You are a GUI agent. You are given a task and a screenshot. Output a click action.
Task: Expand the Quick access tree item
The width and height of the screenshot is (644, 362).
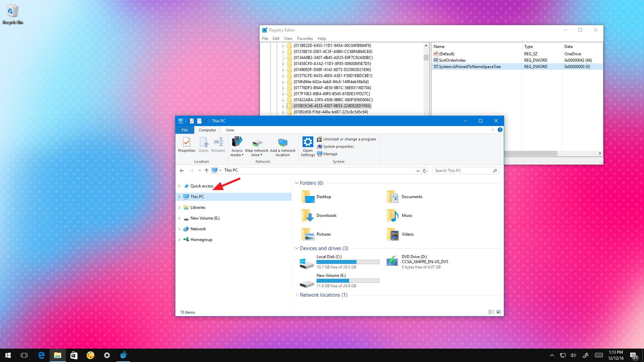[179, 186]
